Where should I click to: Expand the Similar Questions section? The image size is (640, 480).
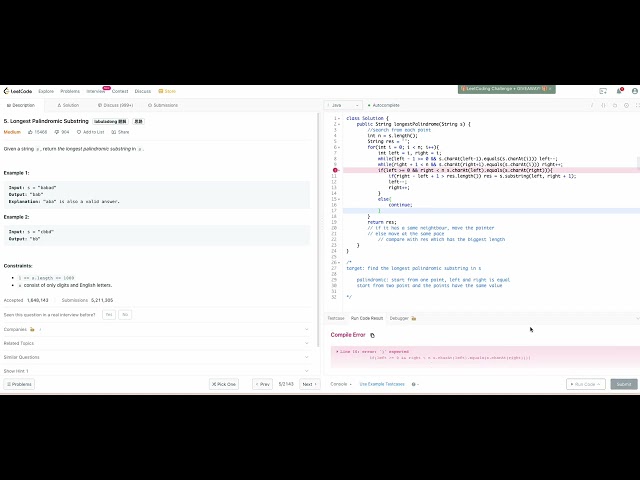(x=156, y=357)
